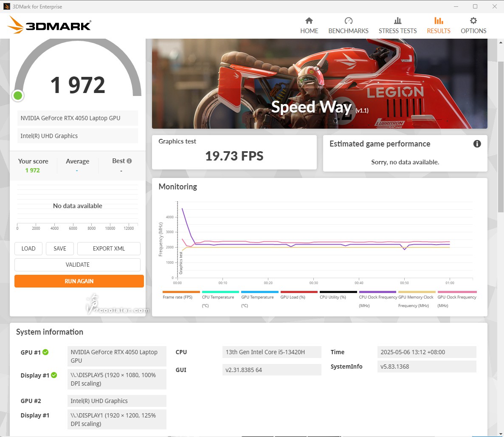This screenshot has width=504, height=437.
Task: Click green check icon beside GPU #1
Action: tap(45, 352)
